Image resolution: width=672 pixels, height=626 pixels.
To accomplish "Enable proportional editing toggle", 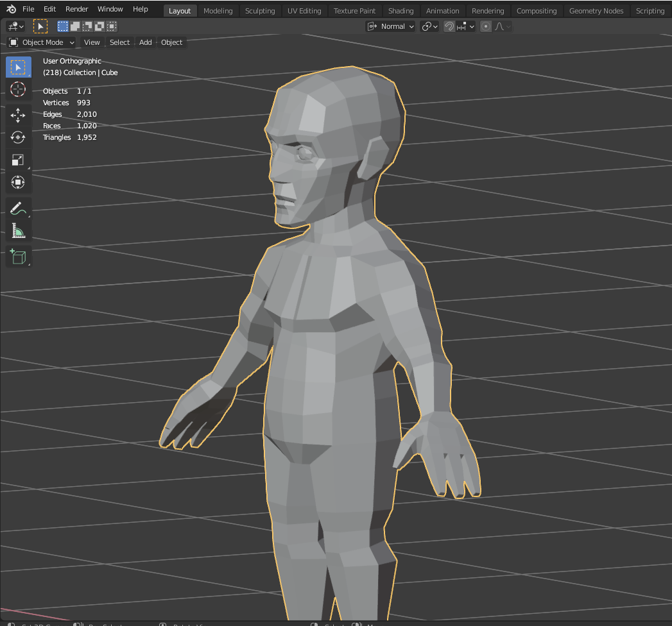I will pos(486,26).
